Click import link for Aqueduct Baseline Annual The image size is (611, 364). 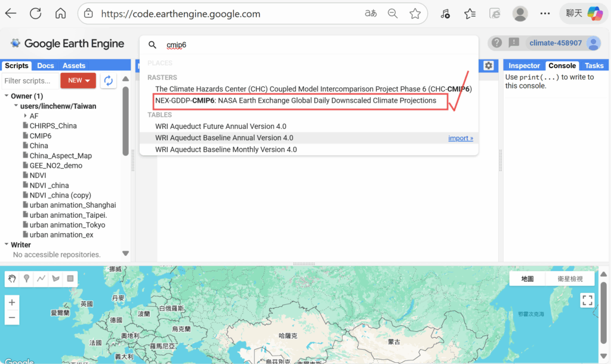(460, 138)
